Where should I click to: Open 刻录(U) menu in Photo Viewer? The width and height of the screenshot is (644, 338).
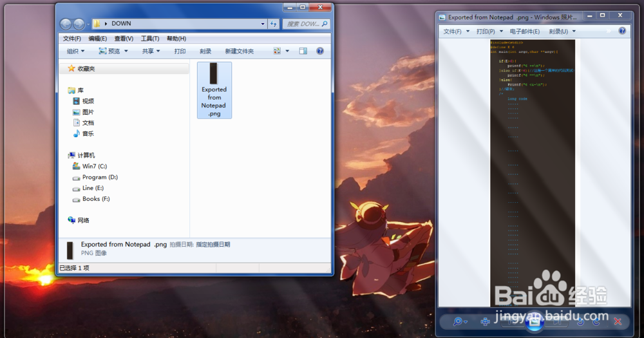(x=562, y=31)
